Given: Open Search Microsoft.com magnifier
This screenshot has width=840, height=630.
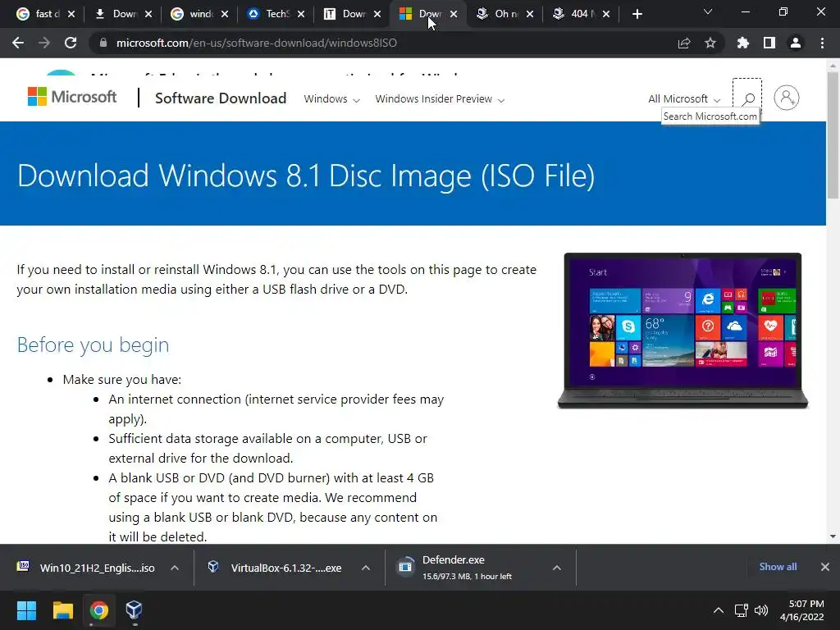Looking at the screenshot, I should pyautogui.click(x=747, y=98).
